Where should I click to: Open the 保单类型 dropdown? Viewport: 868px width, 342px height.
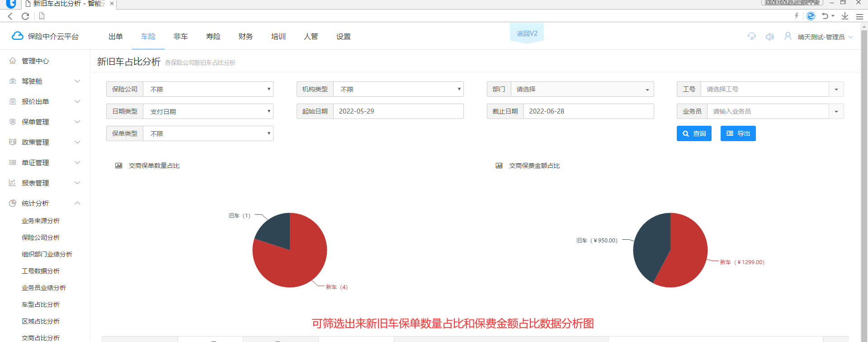(208, 133)
